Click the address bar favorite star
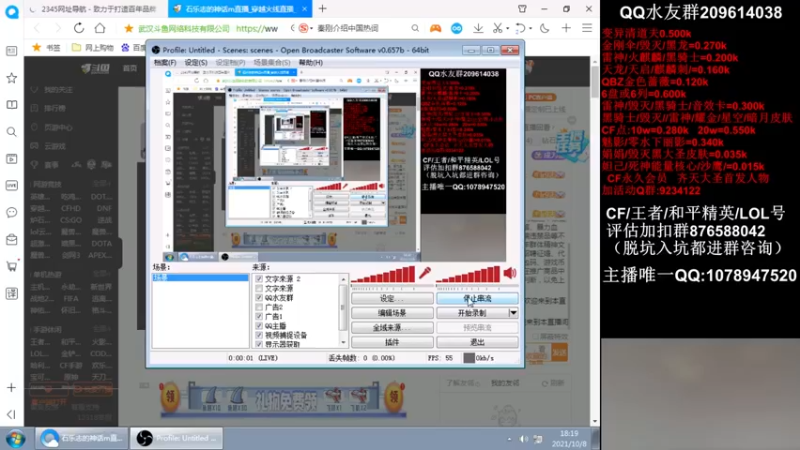Viewport: 800px width, 450px height. pos(129,28)
